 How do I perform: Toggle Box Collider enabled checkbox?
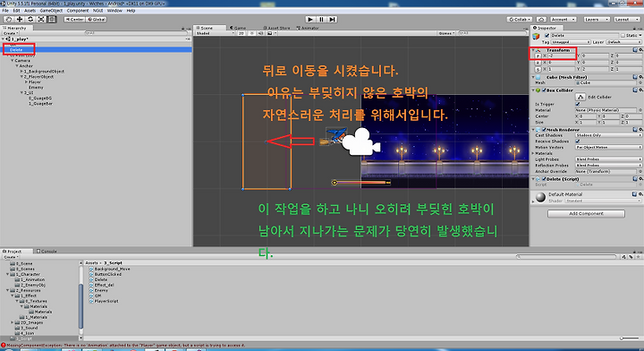(544, 90)
